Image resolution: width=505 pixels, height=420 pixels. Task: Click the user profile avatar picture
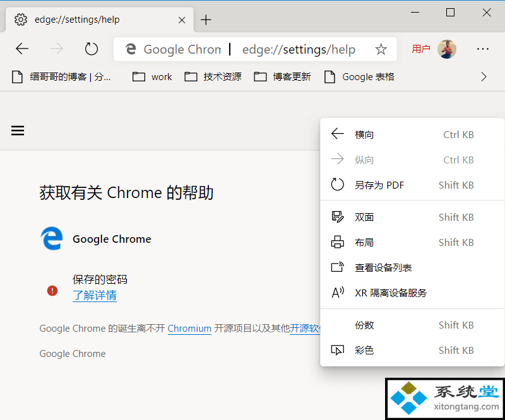447,49
